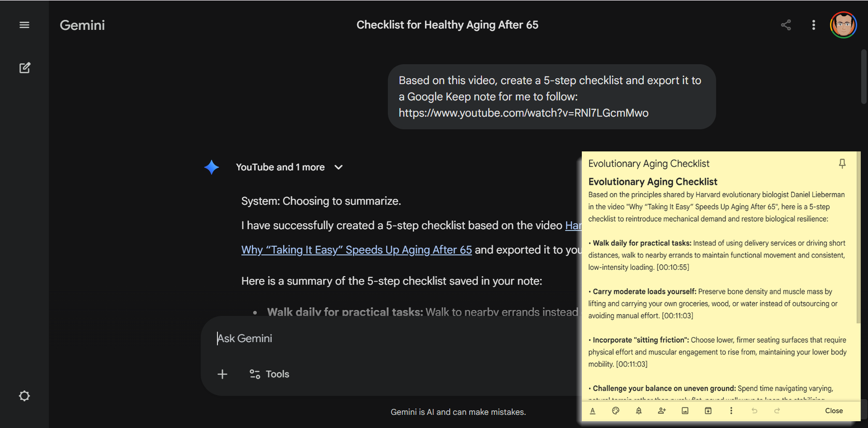The height and width of the screenshot is (428, 868).
Task: Click the Gemini sparkle star icon
Action: pyautogui.click(x=211, y=167)
